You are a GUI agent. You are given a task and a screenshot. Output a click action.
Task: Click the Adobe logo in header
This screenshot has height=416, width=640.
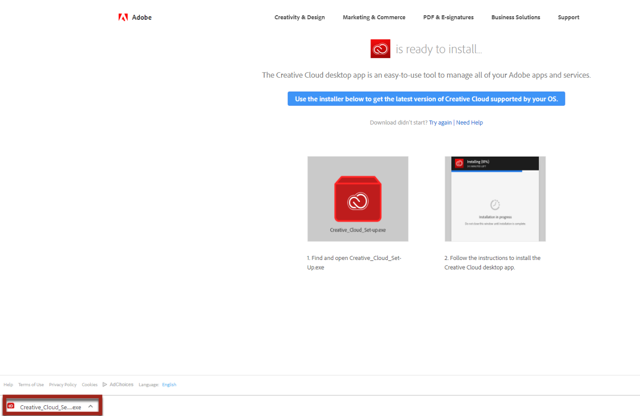(x=135, y=17)
